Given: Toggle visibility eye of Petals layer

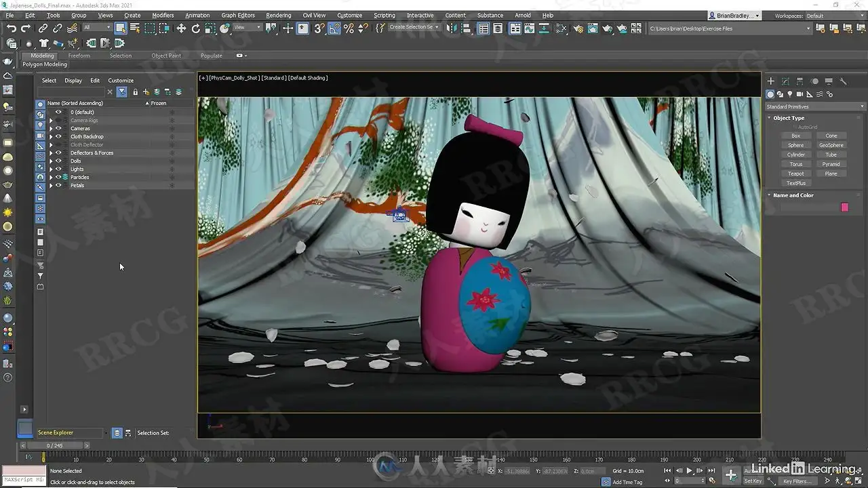Looking at the screenshot, I should coord(58,185).
